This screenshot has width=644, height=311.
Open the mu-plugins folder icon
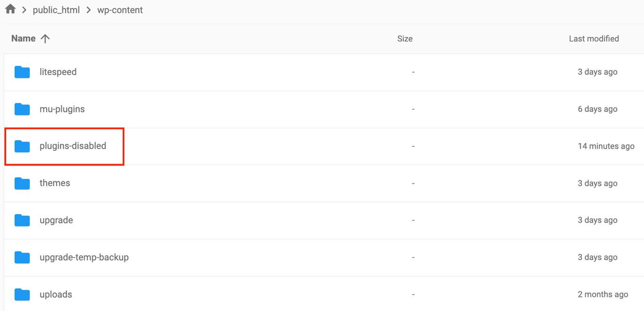(x=22, y=109)
